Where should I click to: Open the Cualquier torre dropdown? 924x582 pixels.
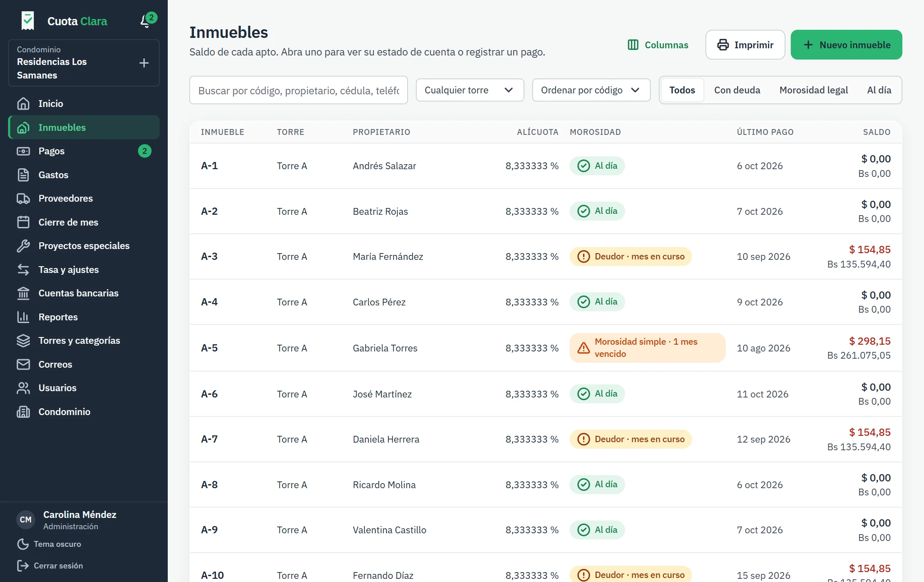click(469, 90)
